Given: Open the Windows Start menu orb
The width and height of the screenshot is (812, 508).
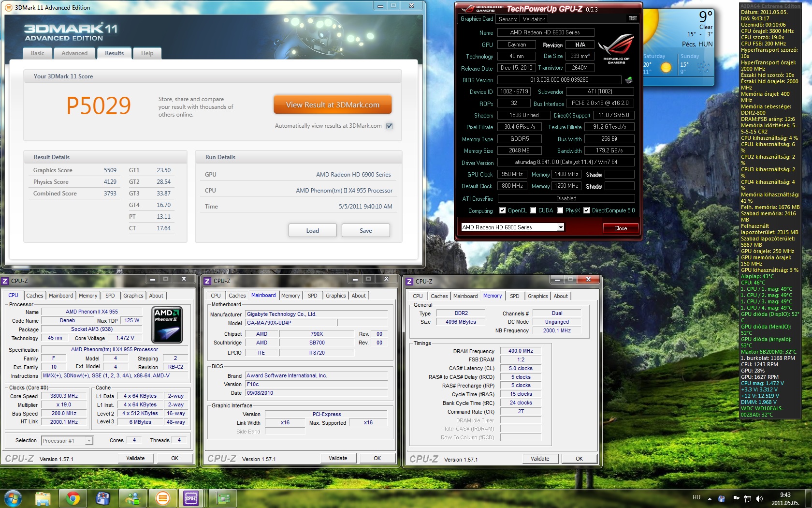Looking at the screenshot, I should (x=13, y=497).
